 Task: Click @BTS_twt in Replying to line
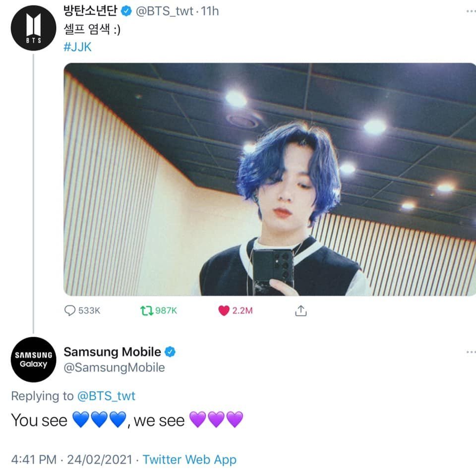click(106, 396)
